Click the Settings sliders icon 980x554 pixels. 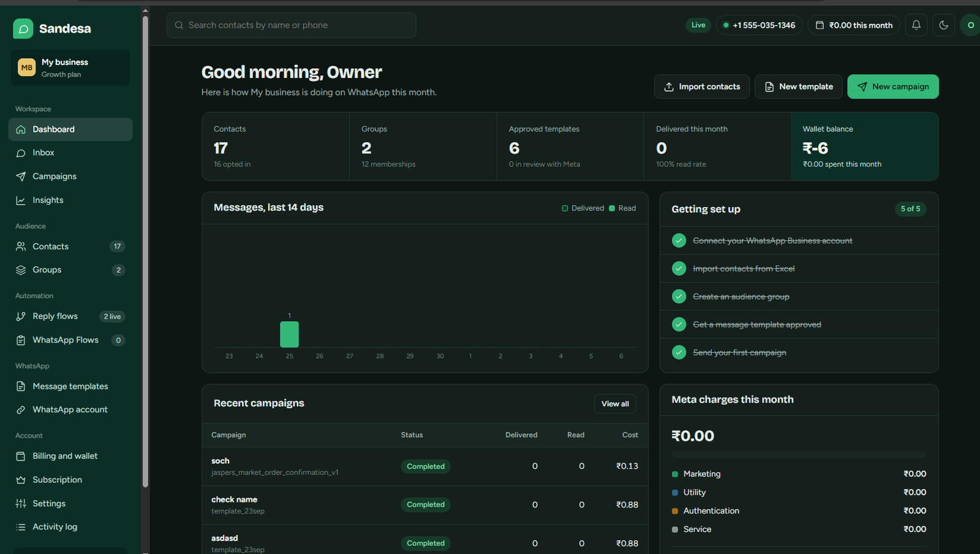coord(21,504)
